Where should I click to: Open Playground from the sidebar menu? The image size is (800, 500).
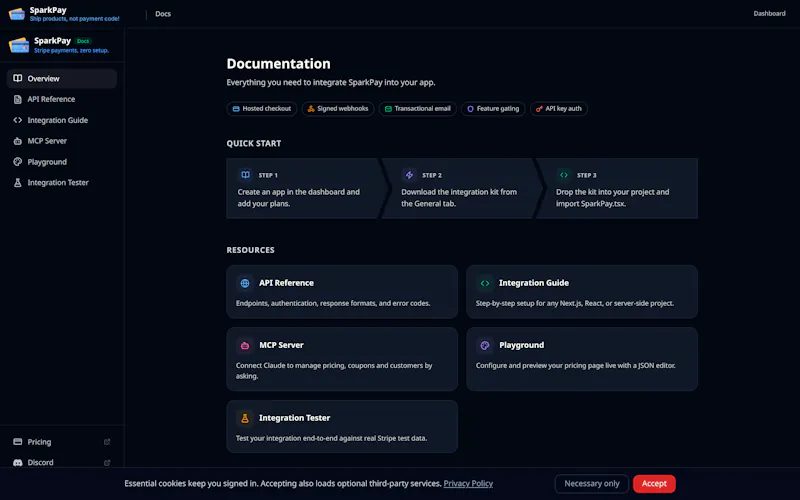pos(62,162)
